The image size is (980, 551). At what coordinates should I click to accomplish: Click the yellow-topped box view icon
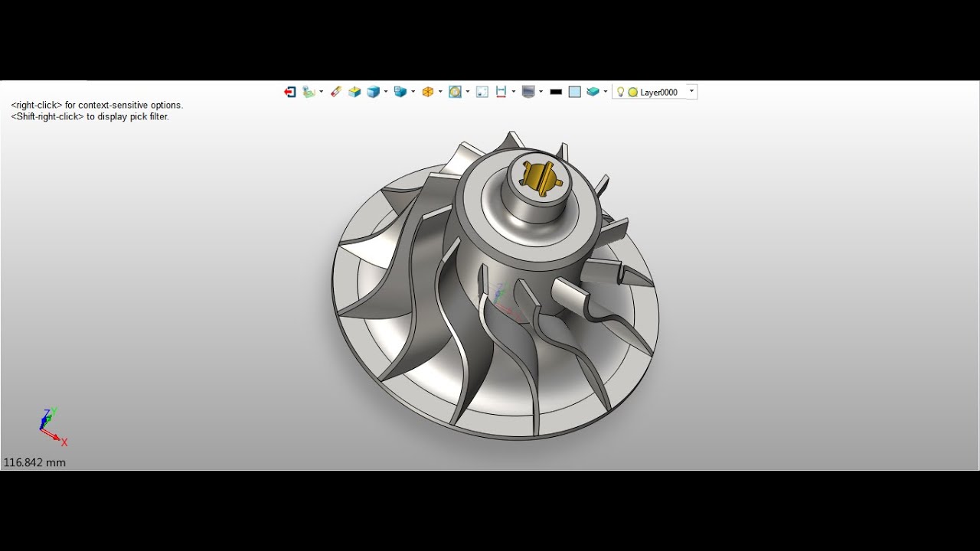tap(354, 92)
